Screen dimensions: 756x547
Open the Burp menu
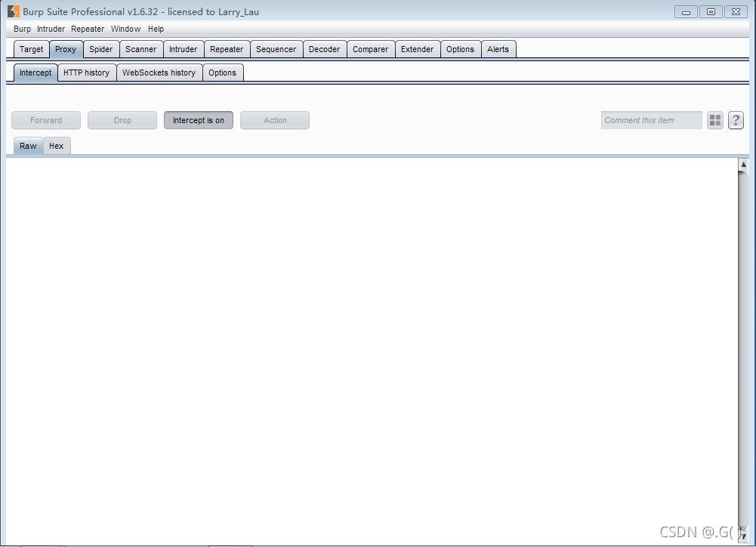point(22,29)
